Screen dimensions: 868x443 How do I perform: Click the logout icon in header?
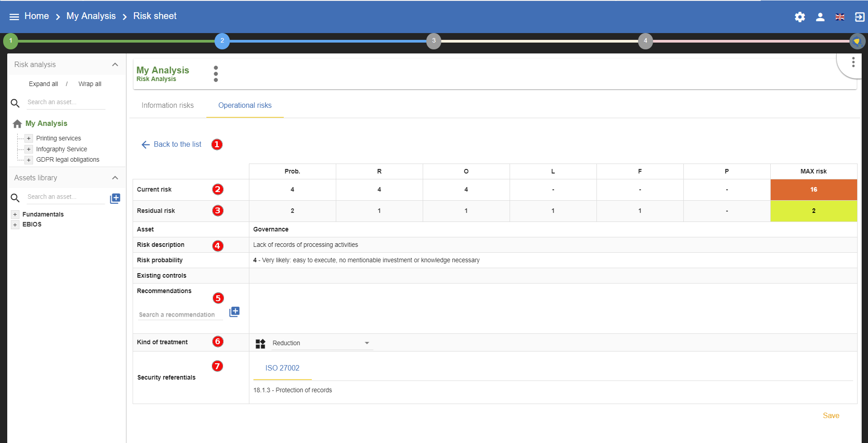[x=859, y=17]
